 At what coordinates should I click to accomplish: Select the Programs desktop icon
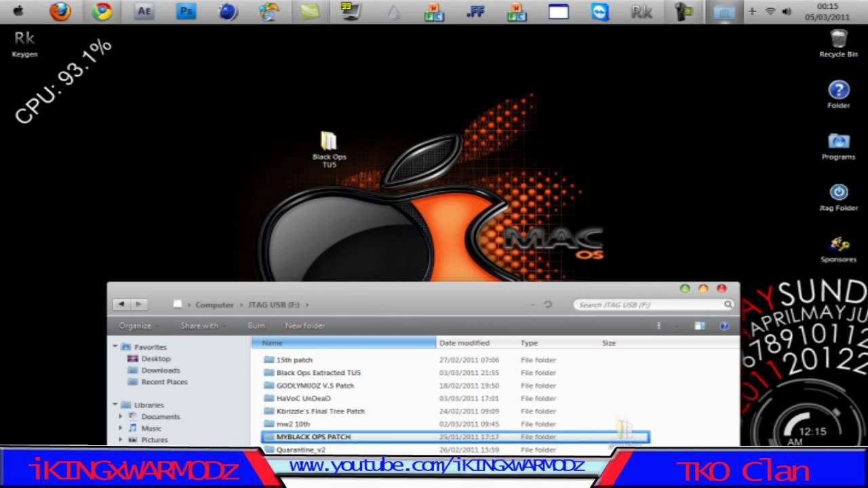pos(839,146)
